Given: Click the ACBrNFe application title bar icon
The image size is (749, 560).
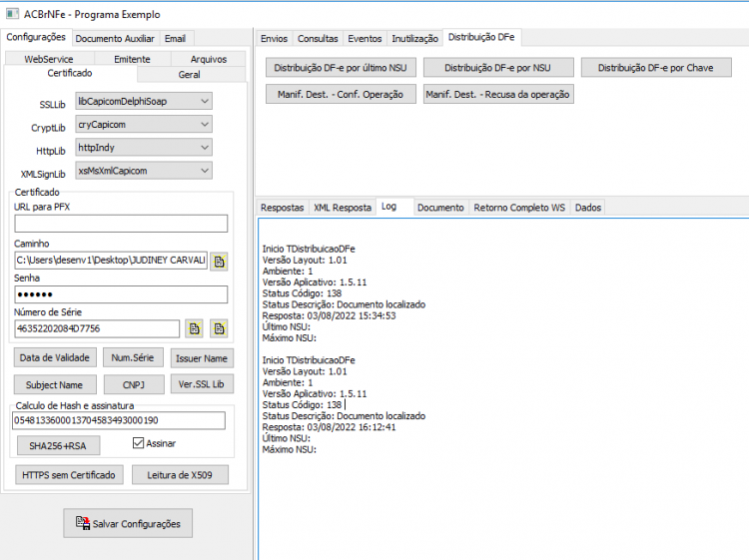Looking at the screenshot, I should pyautogui.click(x=12, y=13).
